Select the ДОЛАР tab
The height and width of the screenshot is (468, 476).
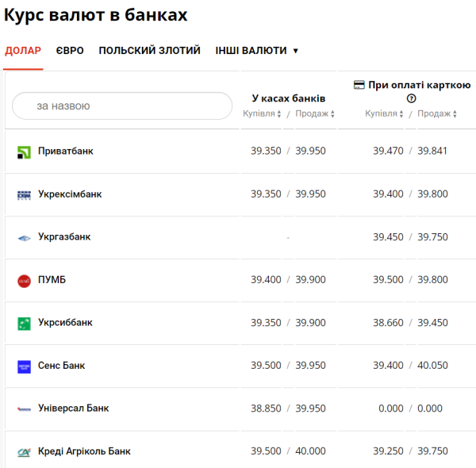[23, 51]
